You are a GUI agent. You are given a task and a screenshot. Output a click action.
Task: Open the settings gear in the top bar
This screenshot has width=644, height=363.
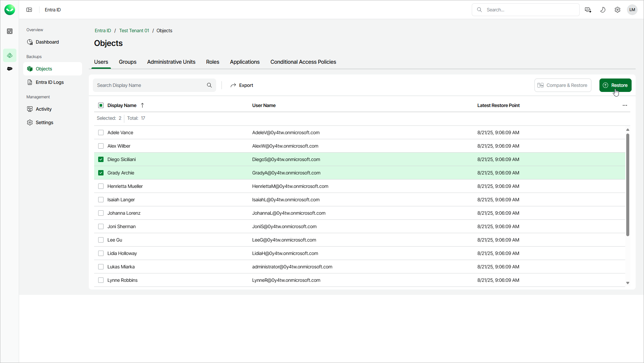click(618, 10)
